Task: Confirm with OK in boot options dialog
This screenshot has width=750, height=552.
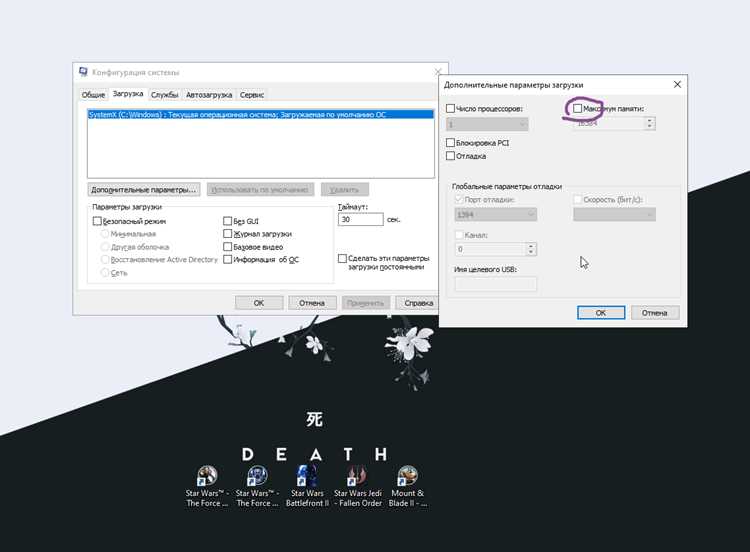Action: [601, 313]
